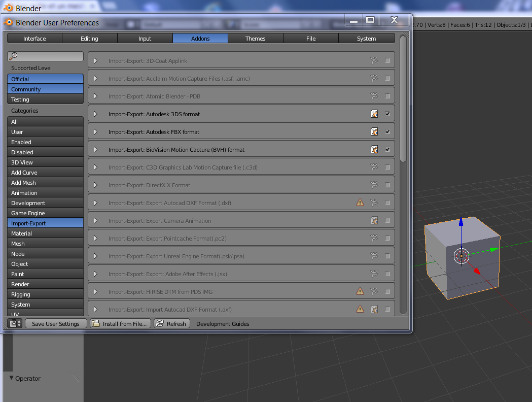Expand the BioVision Motion Capture addon details
The height and width of the screenshot is (402, 532).
[96, 149]
